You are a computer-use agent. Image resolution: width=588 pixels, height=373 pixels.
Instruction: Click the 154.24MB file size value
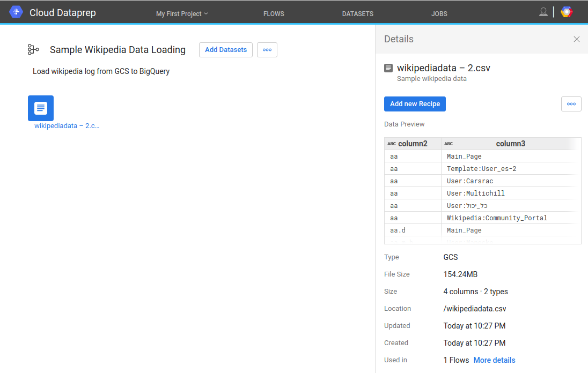point(460,274)
